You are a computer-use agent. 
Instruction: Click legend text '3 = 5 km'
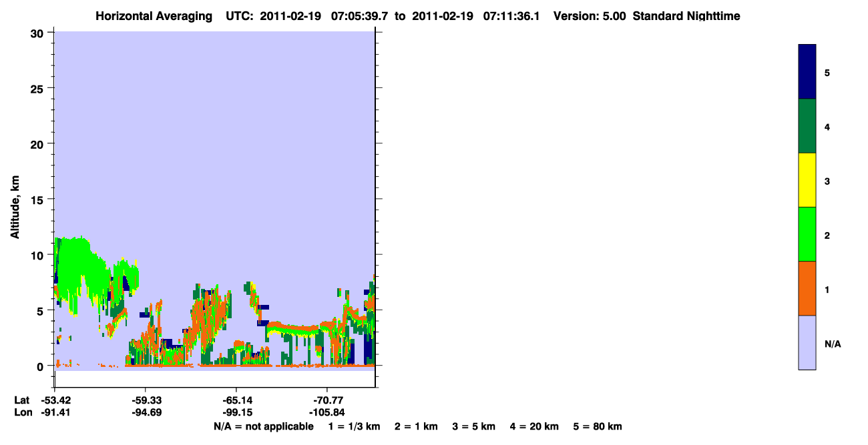point(475,426)
